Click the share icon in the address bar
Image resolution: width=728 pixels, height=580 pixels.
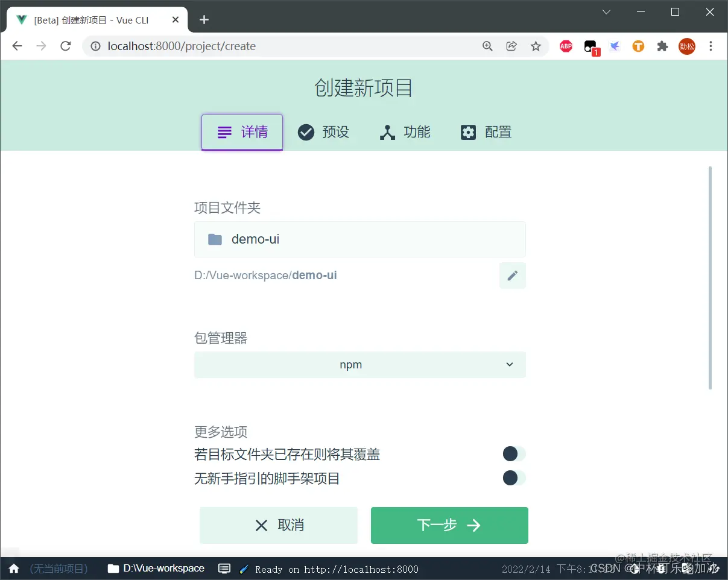pyautogui.click(x=511, y=46)
